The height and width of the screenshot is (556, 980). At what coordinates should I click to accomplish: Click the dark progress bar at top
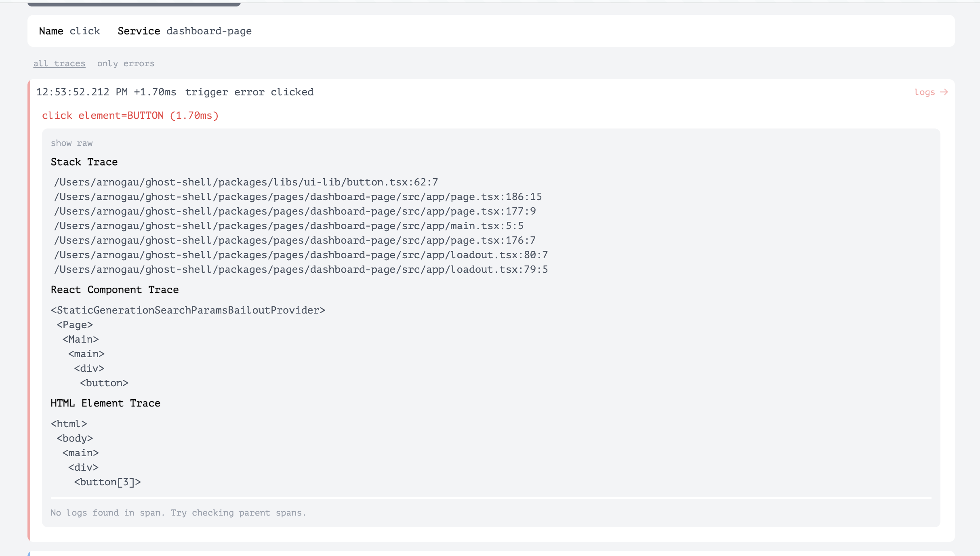tap(134, 4)
